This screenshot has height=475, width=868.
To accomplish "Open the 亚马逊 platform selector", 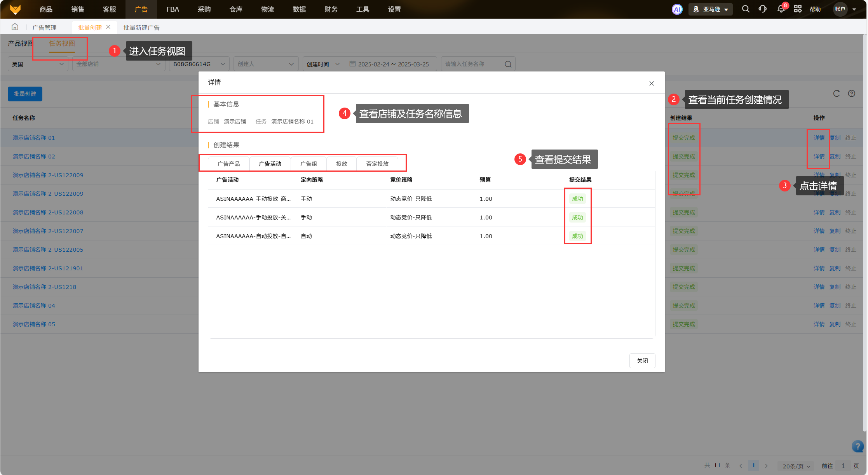I will click(711, 9).
